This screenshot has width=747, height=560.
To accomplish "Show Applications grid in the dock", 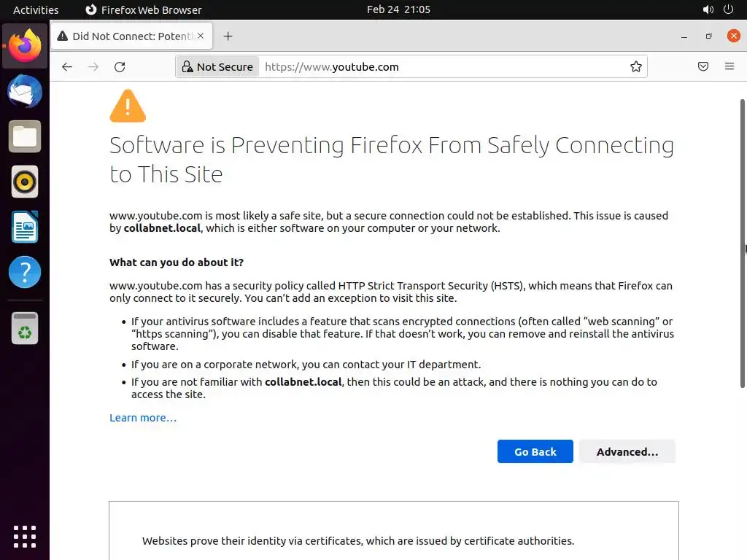I will (25, 536).
